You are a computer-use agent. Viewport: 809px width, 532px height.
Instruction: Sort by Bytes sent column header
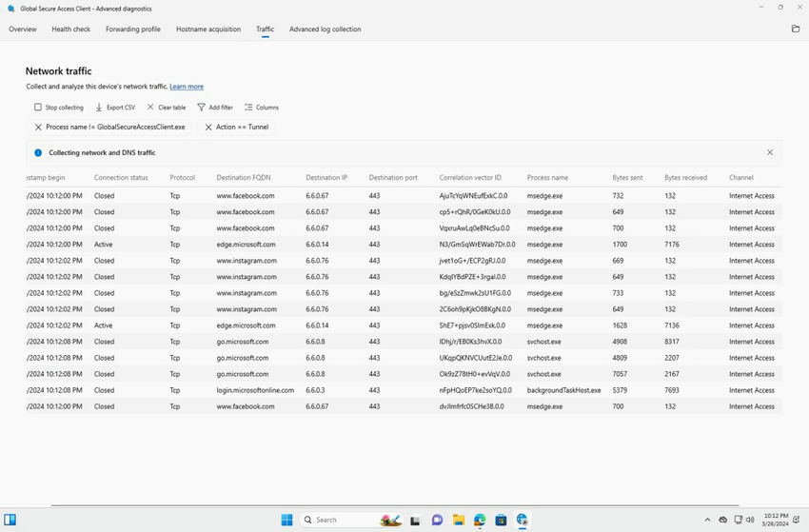tap(627, 178)
